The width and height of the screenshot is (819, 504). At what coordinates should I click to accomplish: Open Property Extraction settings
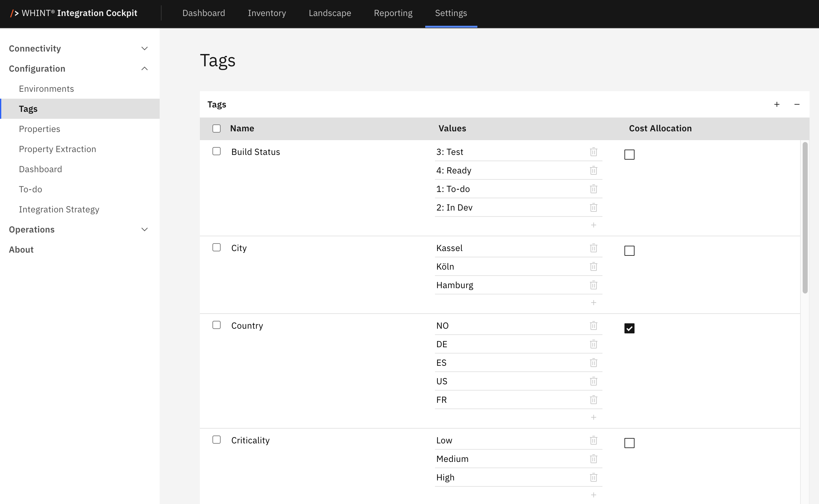click(x=80, y=149)
